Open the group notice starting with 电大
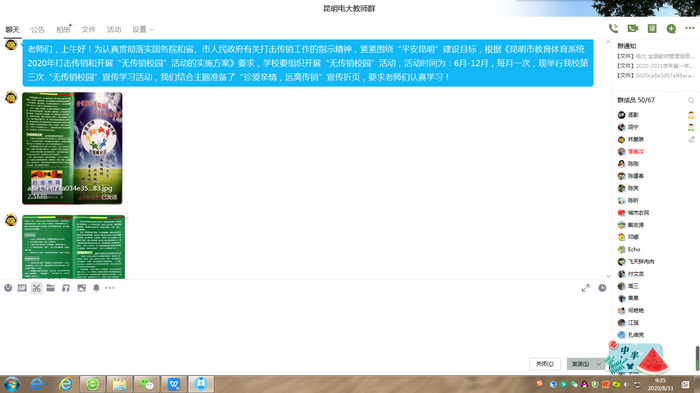This screenshot has height=393, width=700. pos(655,56)
